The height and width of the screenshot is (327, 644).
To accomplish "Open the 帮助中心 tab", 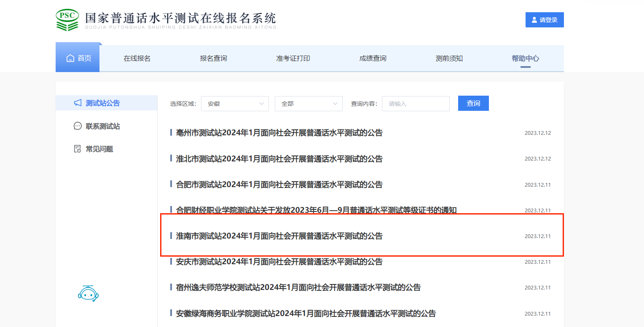I will pyautogui.click(x=525, y=59).
